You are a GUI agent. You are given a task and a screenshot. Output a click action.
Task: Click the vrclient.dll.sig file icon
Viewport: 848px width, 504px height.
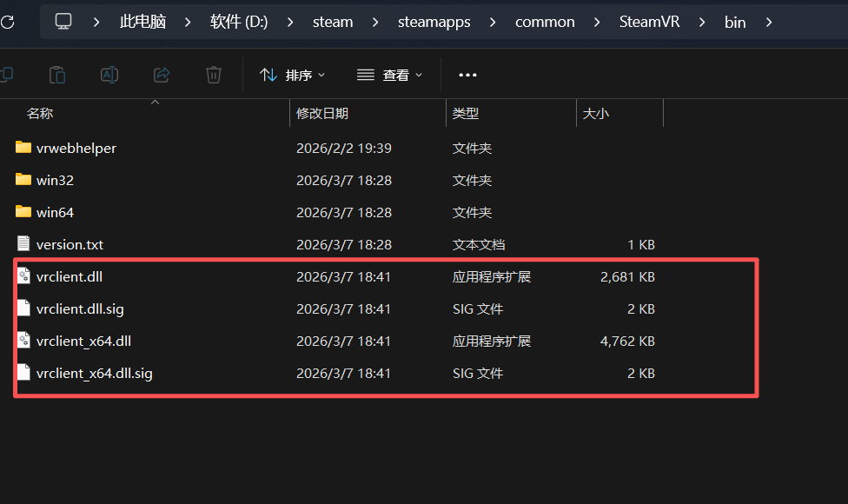coord(23,308)
